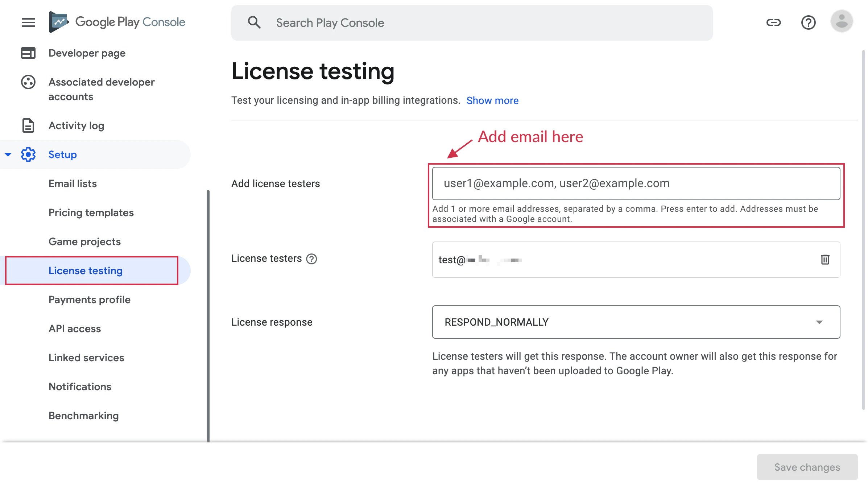Click the Show more link
This screenshot has width=868, height=491.
[492, 100]
